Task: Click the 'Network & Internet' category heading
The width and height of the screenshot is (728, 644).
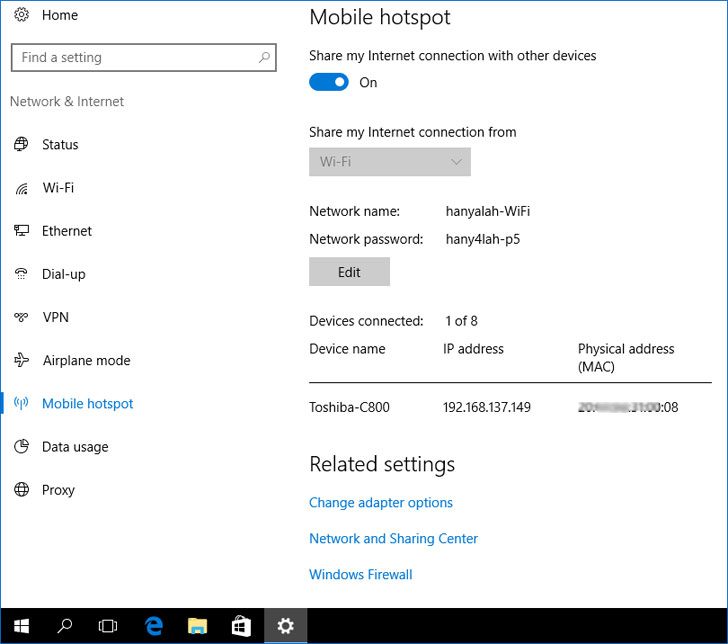Action: [67, 101]
